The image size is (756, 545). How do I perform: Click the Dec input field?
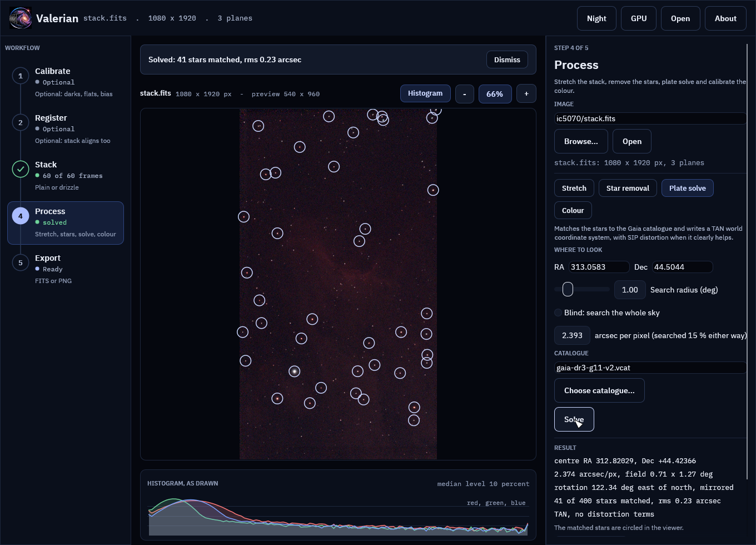click(682, 267)
